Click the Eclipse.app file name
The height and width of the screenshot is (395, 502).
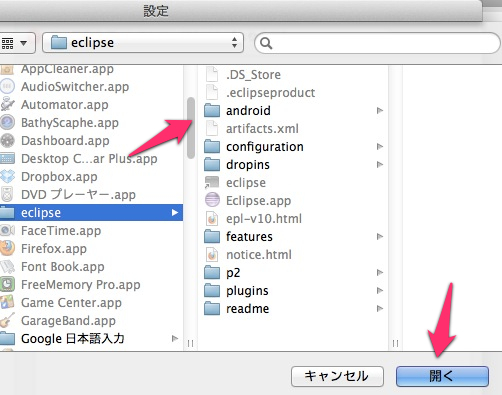[x=258, y=201]
